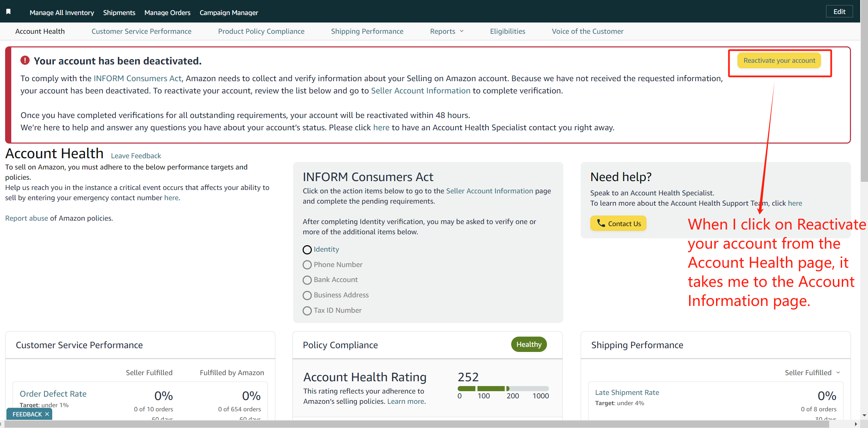Switch to Voice of the Customer tab
868x428 pixels.
point(588,31)
